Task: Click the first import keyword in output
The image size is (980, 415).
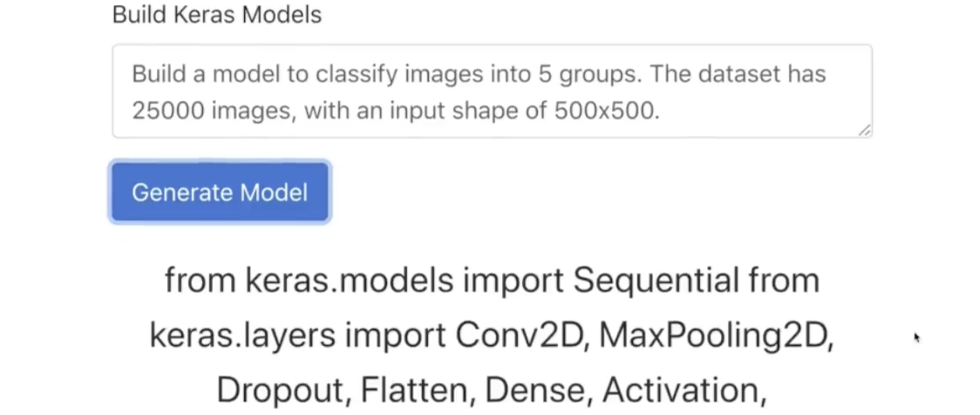Action: point(513,280)
